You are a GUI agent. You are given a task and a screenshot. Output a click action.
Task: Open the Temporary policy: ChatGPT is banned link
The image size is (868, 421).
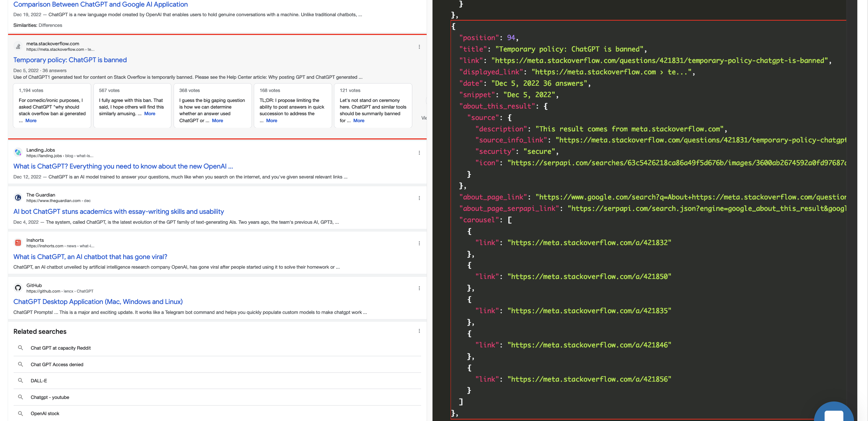(70, 60)
